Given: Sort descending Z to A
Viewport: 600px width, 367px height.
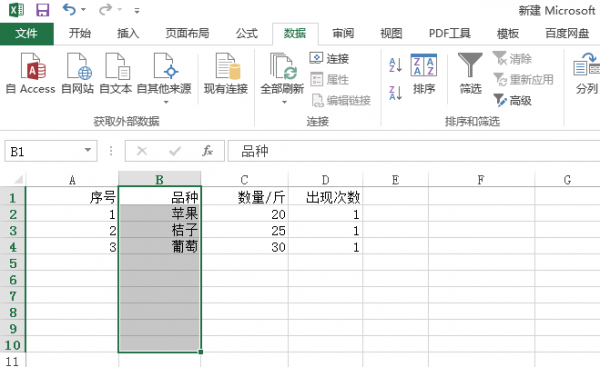Looking at the screenshot, I should click(x=395, y=93).
